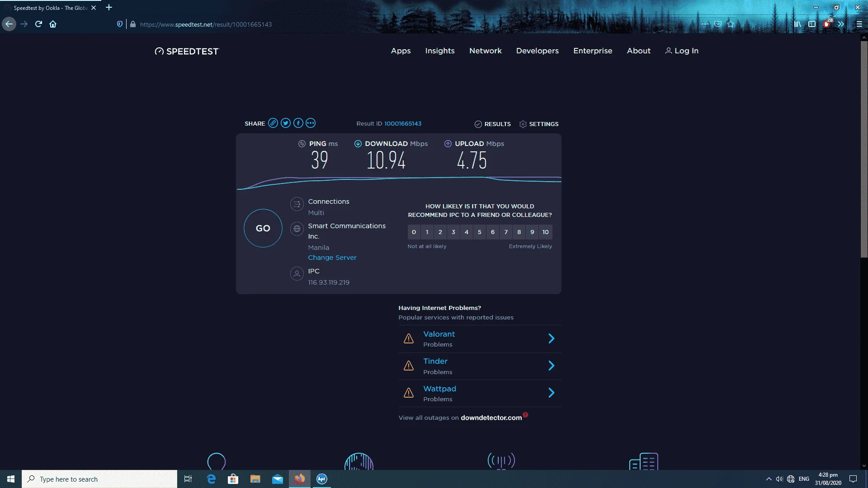Expand Tinder problems chevron
This screenshot has height=488, width=868.
551,366
